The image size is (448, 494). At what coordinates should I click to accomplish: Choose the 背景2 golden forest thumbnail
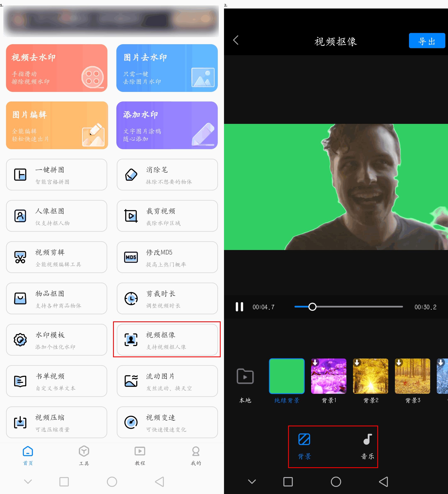coord(370,376)
